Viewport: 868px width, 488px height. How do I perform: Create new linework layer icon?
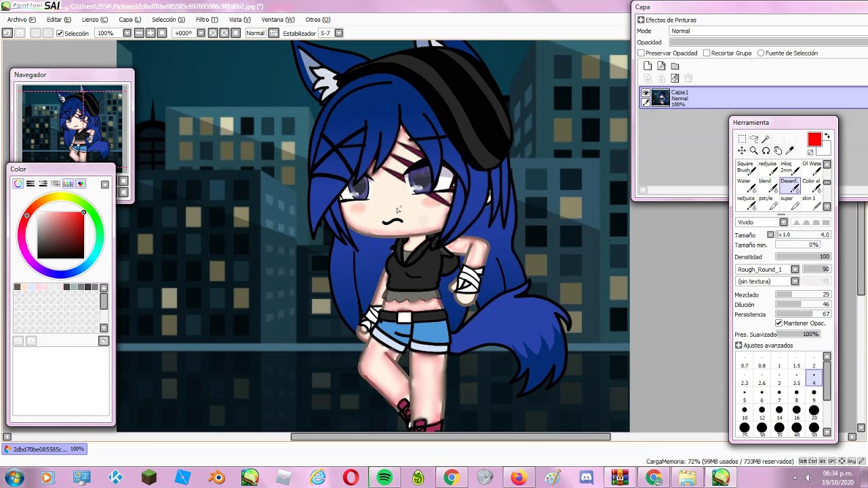click(661, 66)
